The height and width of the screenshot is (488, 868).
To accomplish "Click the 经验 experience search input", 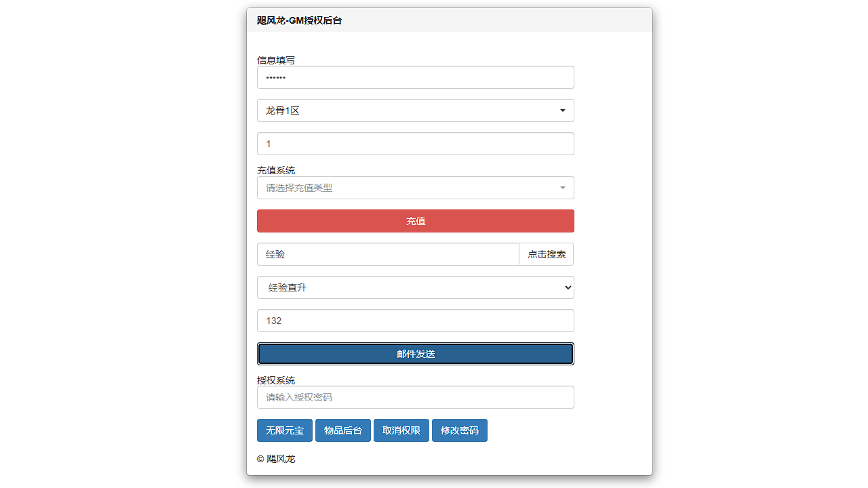I will click(387, 254).
